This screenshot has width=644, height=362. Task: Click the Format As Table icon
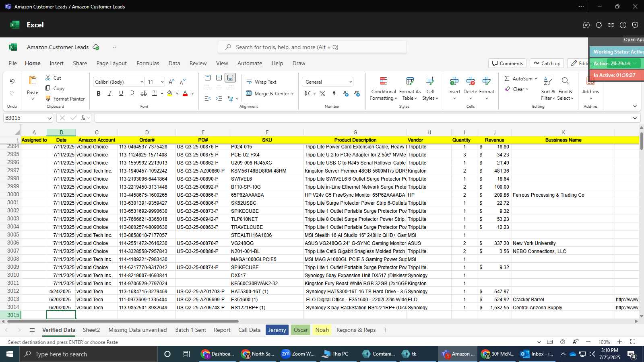coord(410,81)
